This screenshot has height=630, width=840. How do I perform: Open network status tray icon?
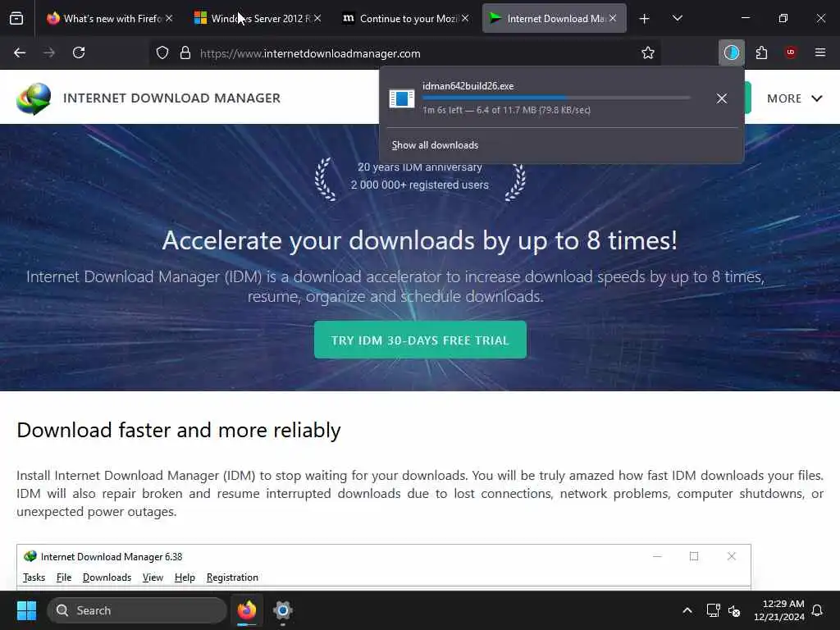[713, 610]
